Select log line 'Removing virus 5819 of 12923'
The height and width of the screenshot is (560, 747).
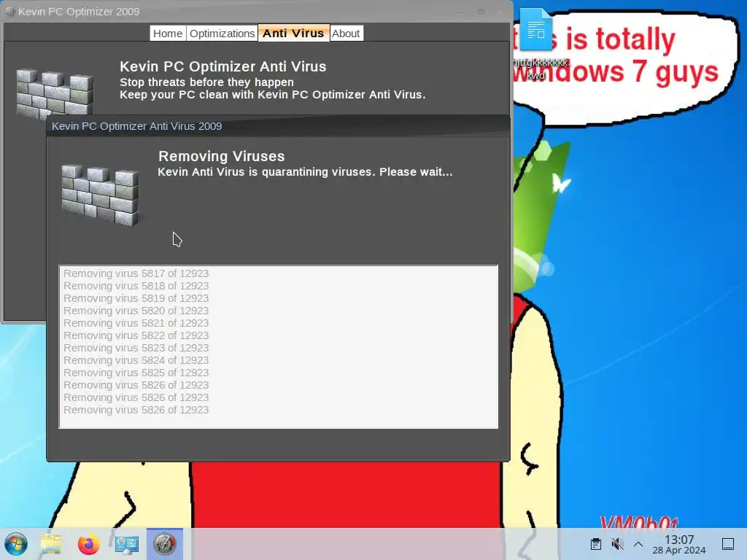136,298
